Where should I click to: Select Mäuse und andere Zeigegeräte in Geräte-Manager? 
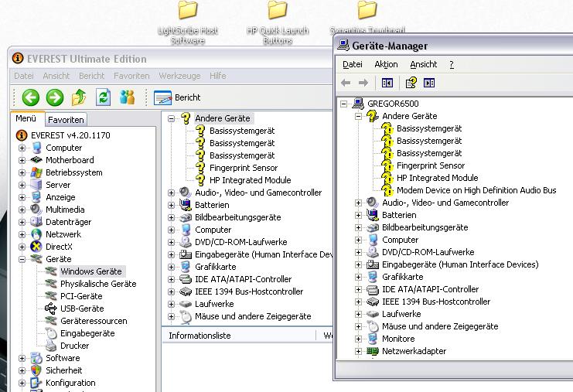coord(440,326)
